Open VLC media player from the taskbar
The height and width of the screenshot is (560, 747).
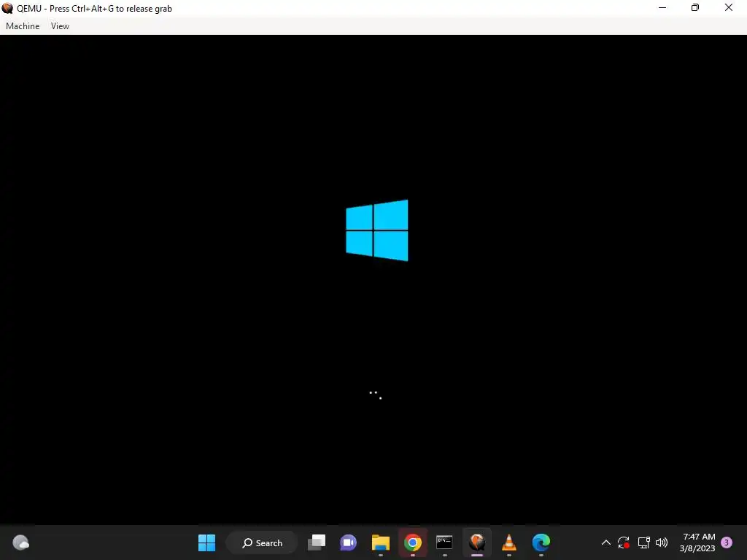tap(508, 542)
